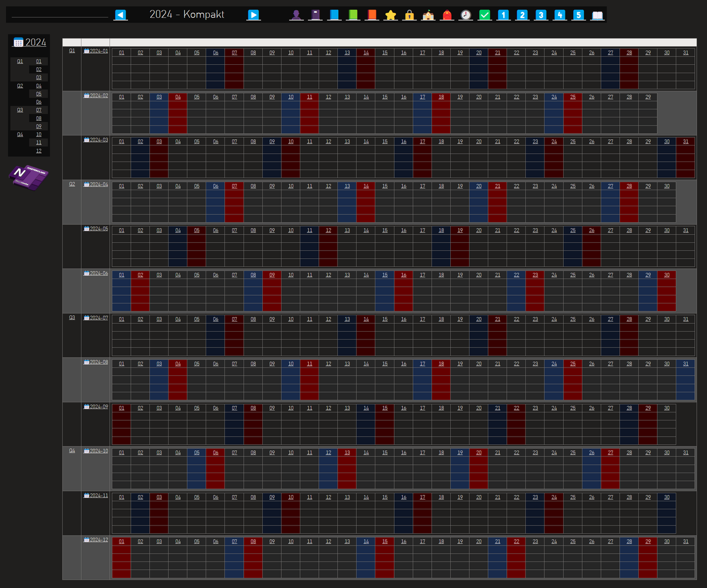
Task: Open the 2024-04 month link
Action: click(99, 184)
